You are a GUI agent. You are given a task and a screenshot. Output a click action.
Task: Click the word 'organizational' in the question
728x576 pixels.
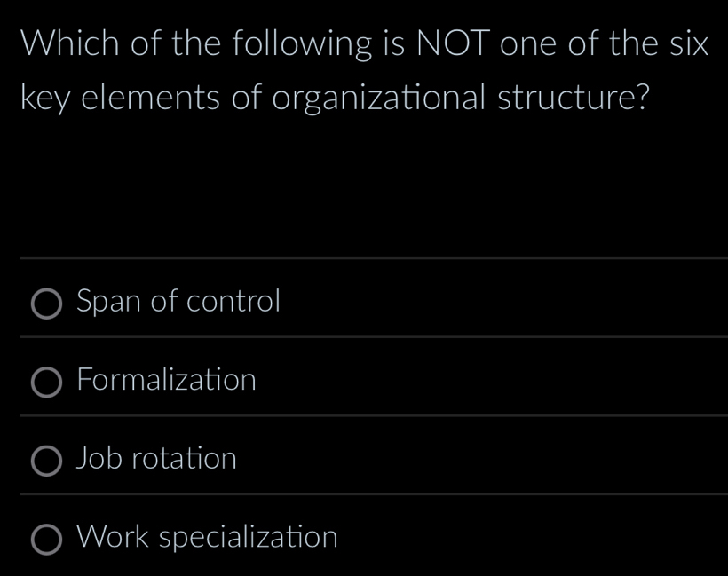tap(380, 98)
